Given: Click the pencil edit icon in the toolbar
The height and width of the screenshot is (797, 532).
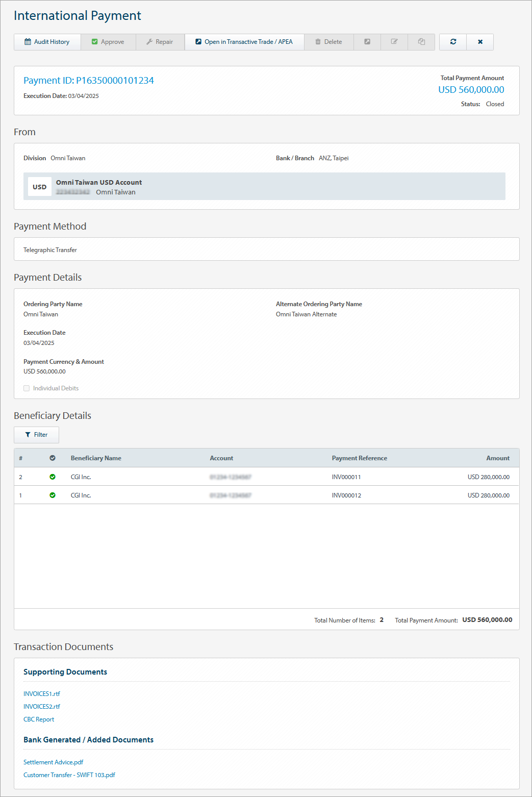Looking at the screenshot, I should point(394,42).
